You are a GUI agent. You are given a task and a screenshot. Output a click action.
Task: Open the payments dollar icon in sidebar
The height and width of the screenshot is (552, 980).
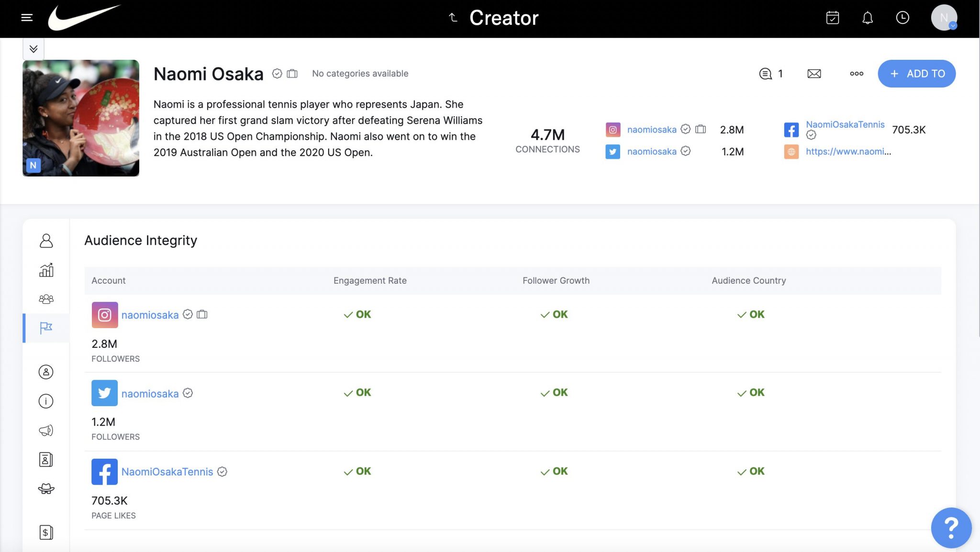(45, 532)
